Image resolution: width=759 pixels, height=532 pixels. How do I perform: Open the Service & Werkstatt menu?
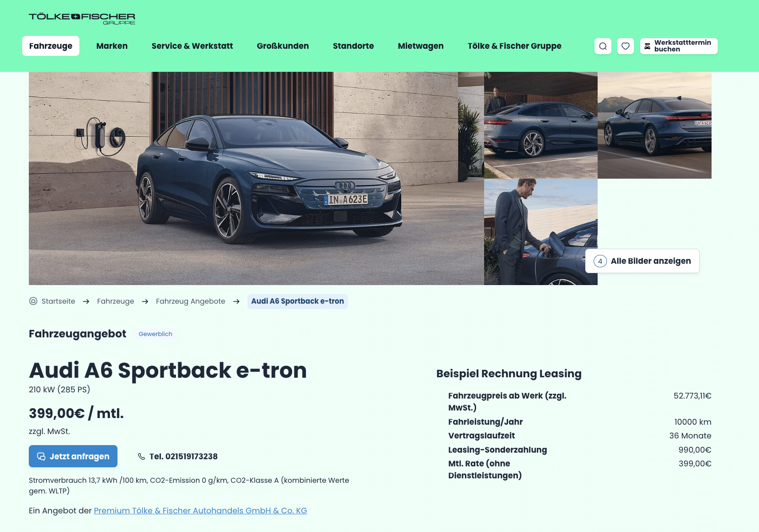(x=192, y=46)
